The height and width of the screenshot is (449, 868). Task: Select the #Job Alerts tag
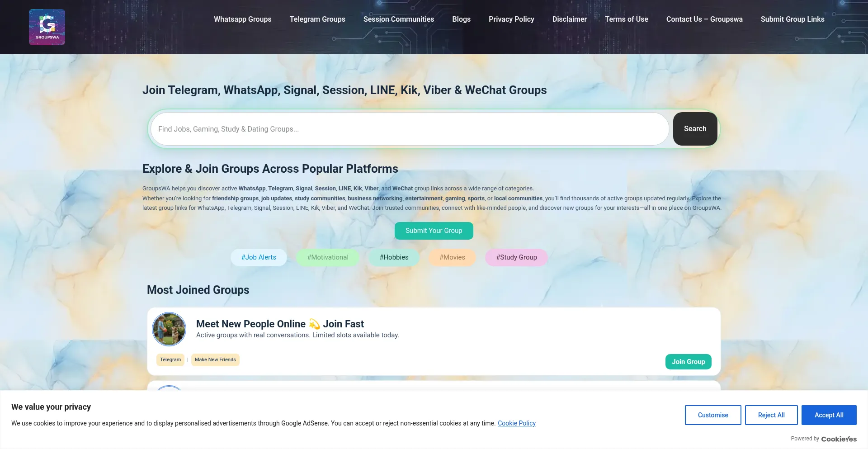tap(259, 257)
